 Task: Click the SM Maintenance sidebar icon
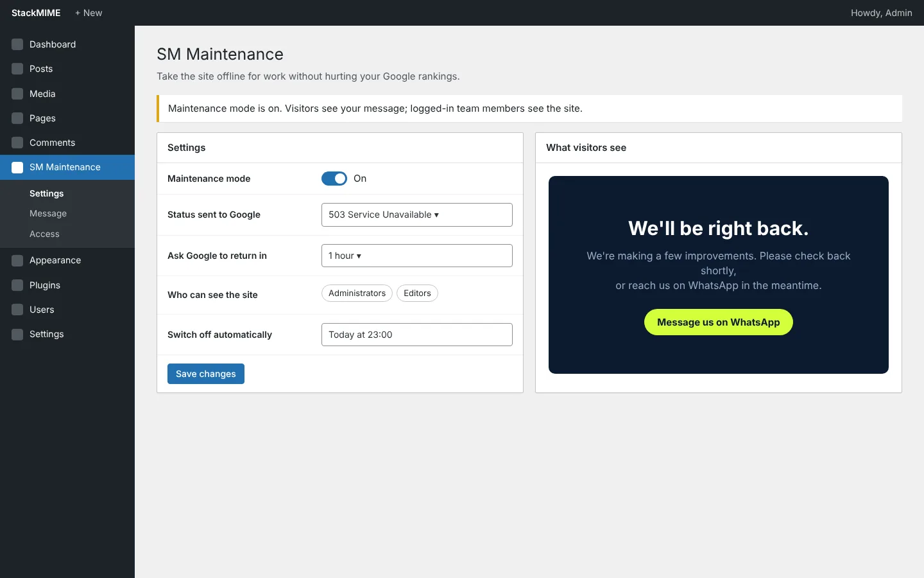17,167
